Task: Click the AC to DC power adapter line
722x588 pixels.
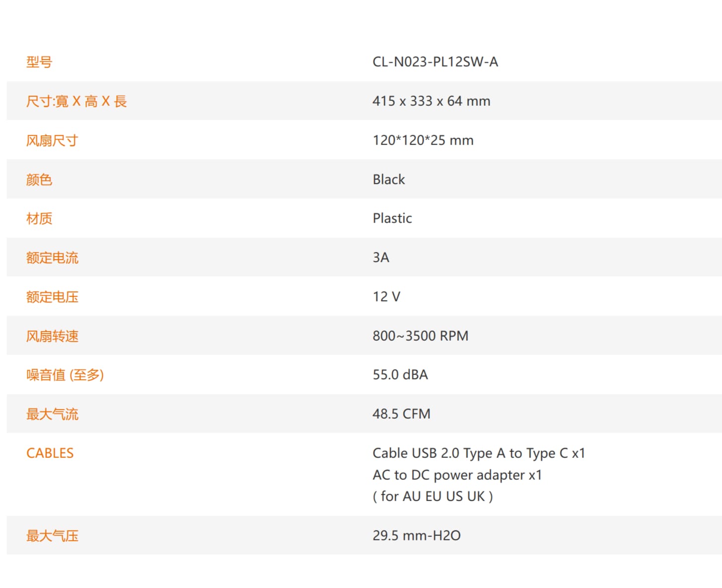Action: 457,475
